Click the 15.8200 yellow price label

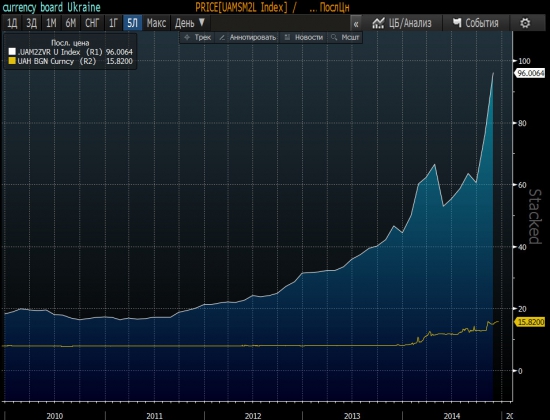coord(531,322)
